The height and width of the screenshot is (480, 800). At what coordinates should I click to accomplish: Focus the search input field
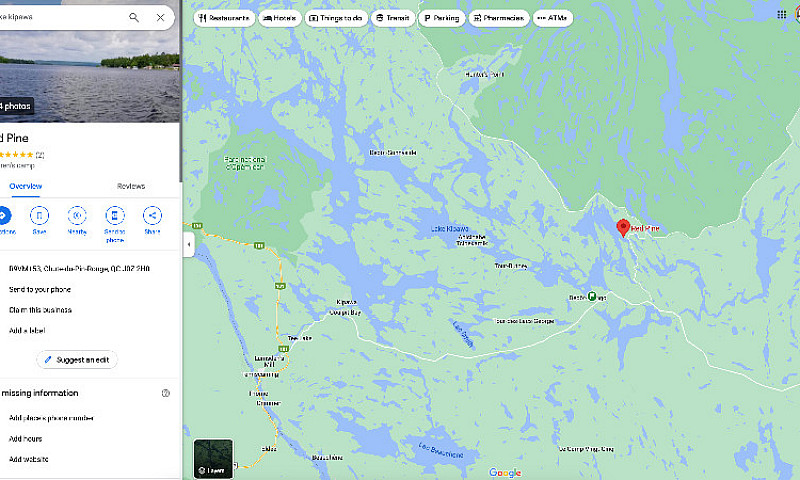(x=61, y=17)
